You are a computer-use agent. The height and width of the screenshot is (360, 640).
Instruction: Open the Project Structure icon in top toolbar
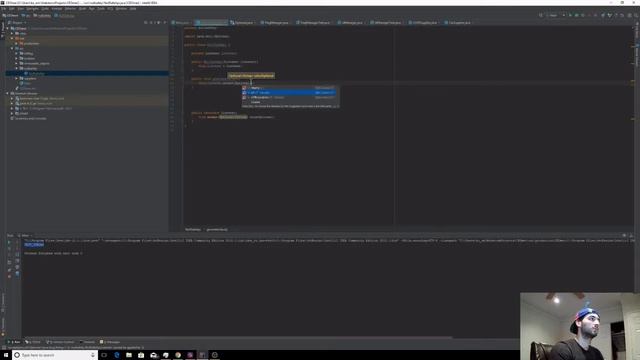[630, 15]
